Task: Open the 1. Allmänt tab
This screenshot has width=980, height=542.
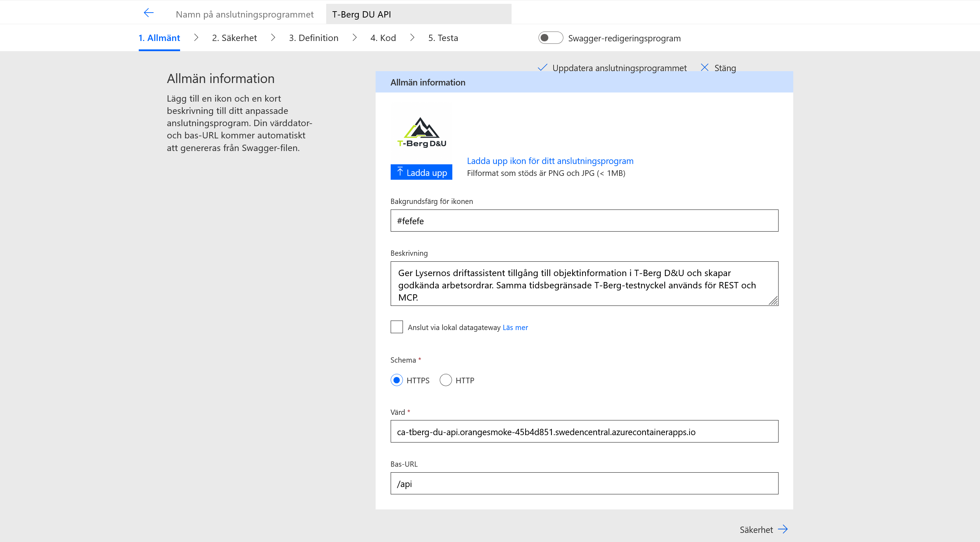Action: [159, 38]
